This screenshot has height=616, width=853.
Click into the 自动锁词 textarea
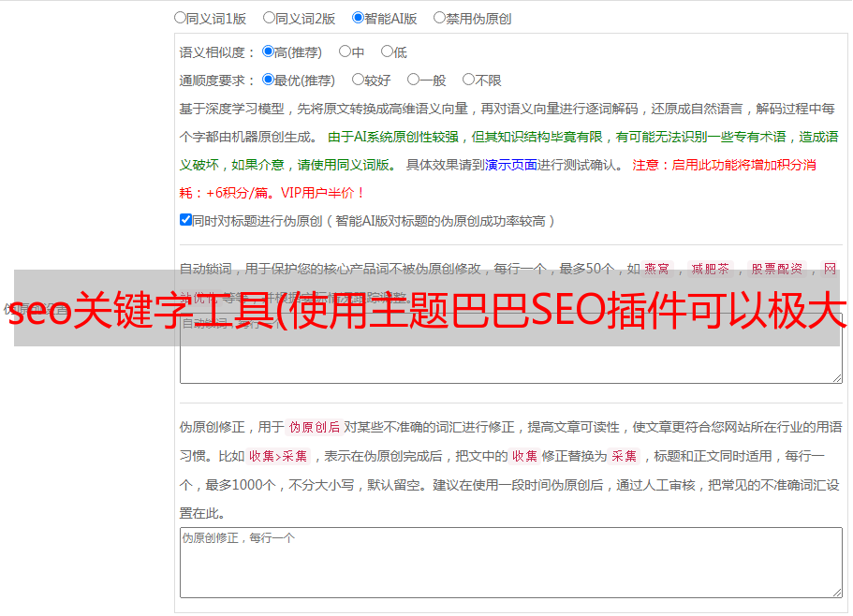click(511, 348)
